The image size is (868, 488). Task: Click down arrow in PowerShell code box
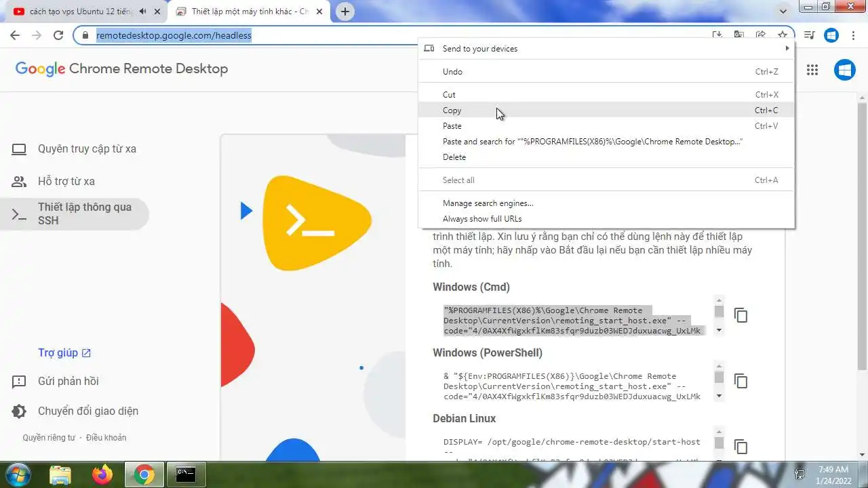719,396
